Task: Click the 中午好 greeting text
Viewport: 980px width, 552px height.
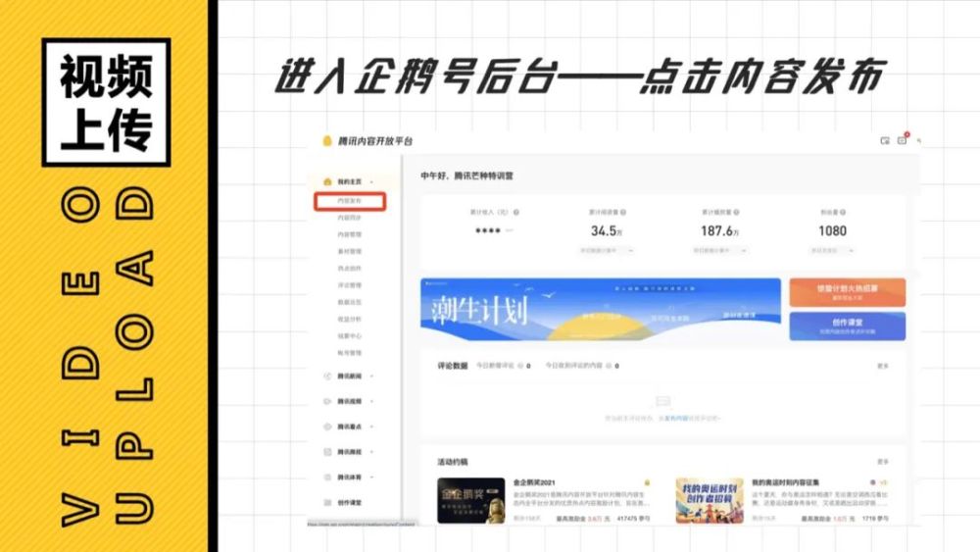Action: click(466, 176)
